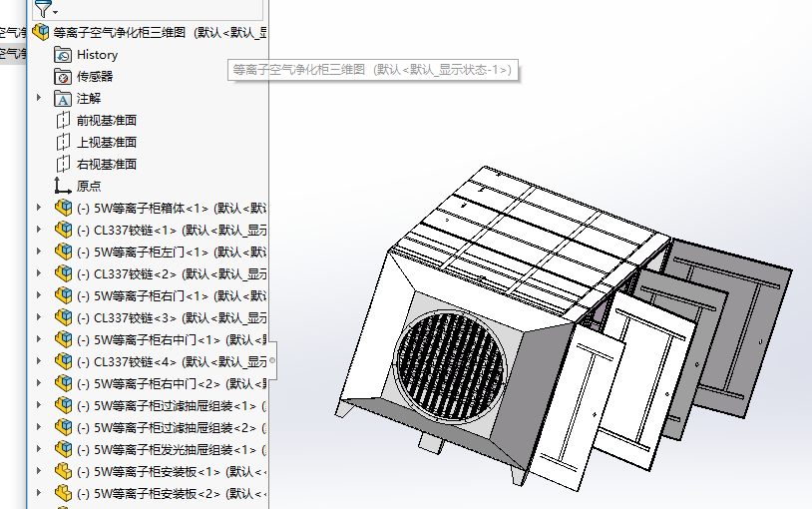
Task: Select the 原点 origin label
Action: coord(89,186)
